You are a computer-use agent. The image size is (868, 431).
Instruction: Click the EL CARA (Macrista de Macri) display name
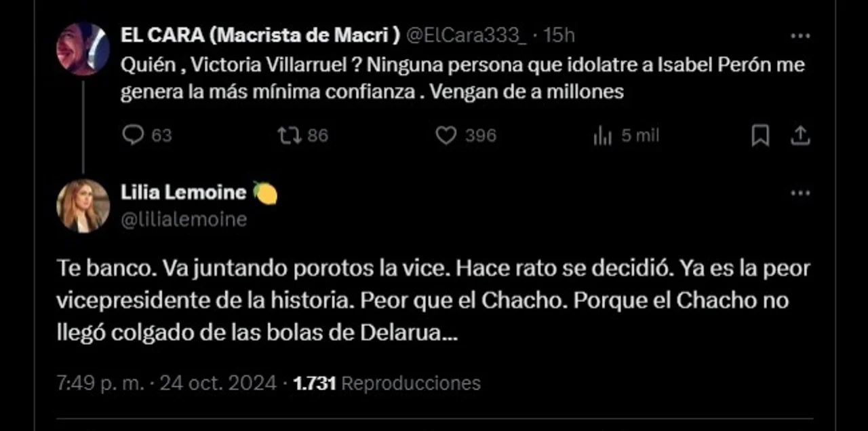click(x=260, y=36)
